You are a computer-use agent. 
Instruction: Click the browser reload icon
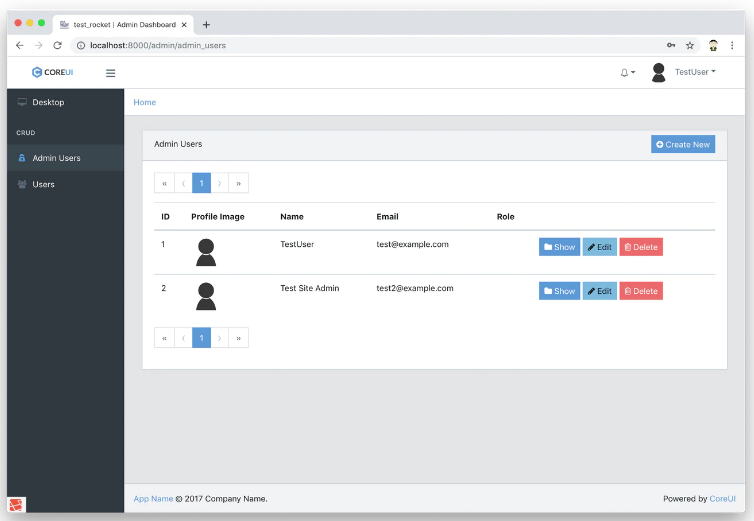[57, 45]
